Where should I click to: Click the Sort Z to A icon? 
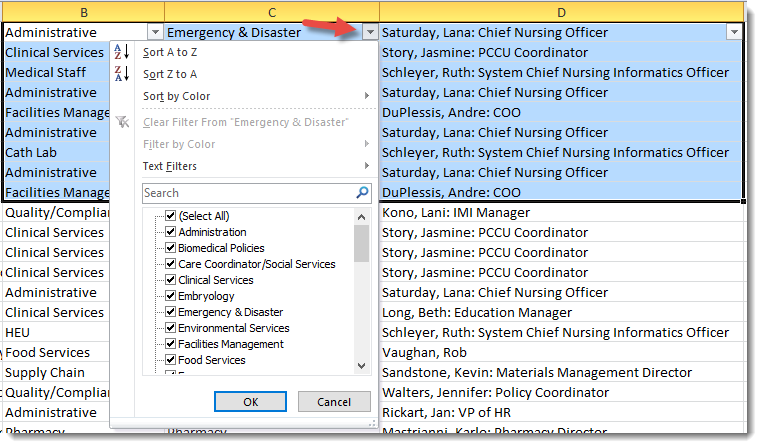coord(122,74)
